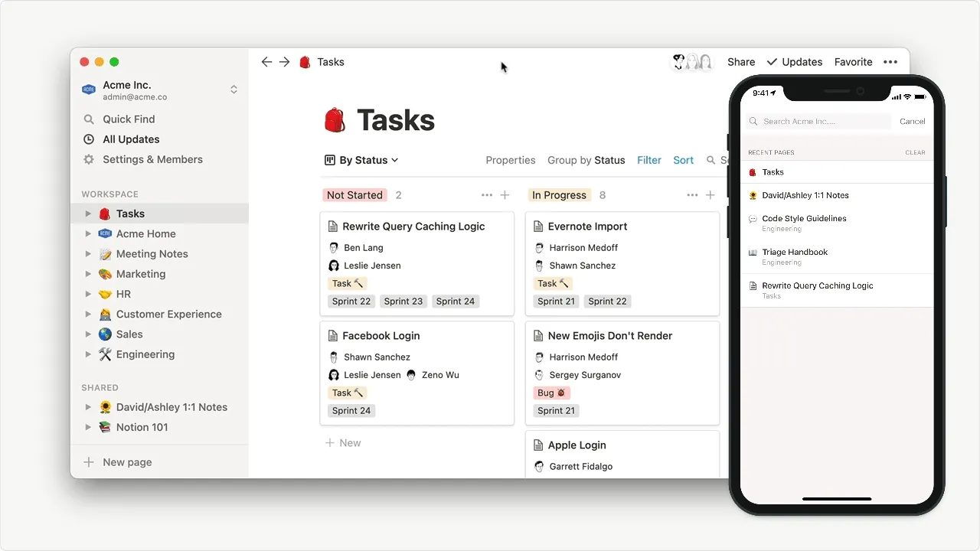Click the forward navigation arrow
Image resolution: width=980 pixels, height=551 pixels.
coord(284,62)
